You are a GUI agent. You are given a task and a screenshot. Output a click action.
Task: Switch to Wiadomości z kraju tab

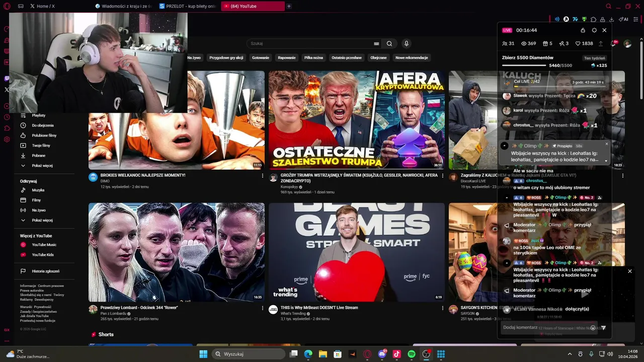[x=123, y=6]
